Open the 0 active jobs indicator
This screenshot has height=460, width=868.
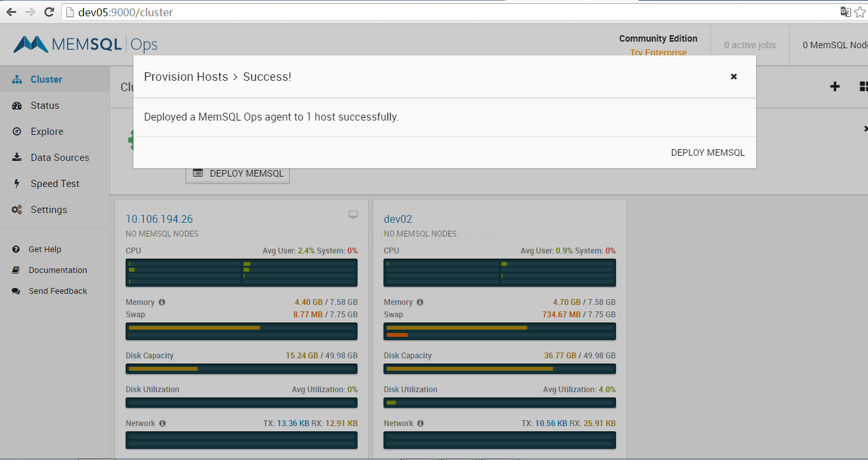tap(750, 45)
